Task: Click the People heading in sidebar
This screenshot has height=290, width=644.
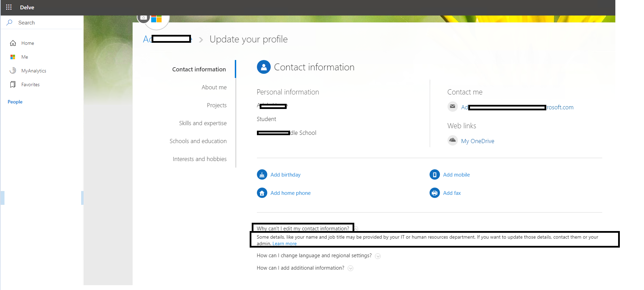Action: click(15, 102)
